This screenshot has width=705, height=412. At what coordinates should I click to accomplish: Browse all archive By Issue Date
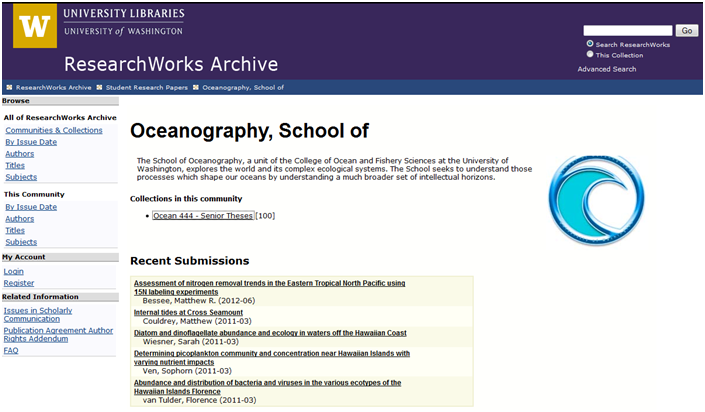(31, 142)
